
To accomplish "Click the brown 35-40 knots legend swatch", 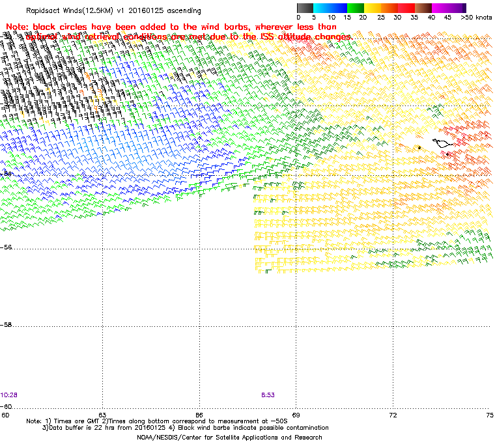I will click(423, 8).
